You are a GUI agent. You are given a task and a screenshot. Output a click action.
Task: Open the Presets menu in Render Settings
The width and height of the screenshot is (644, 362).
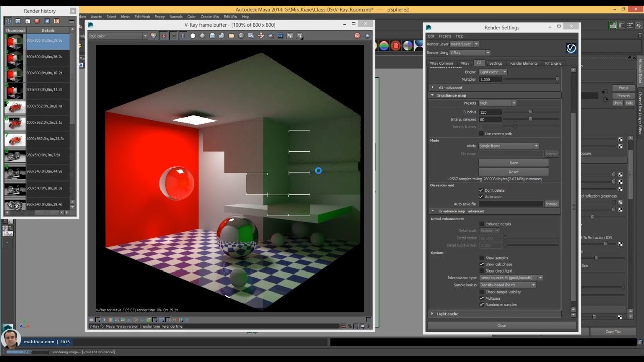pyautogui.click(x=445, y=36)
